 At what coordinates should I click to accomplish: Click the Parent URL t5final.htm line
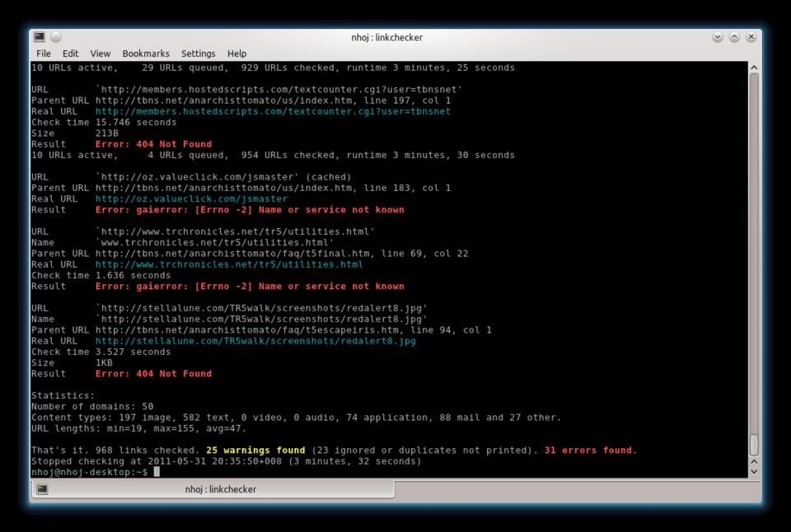point(250,254)
